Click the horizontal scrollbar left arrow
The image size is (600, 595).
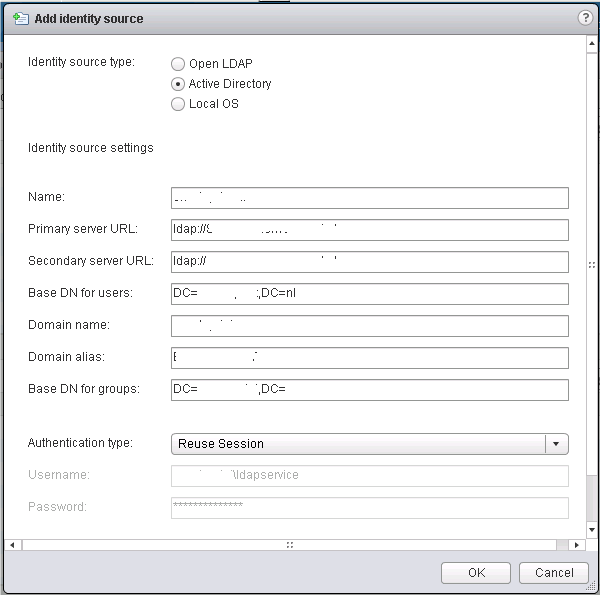click(x=13, y=545)
